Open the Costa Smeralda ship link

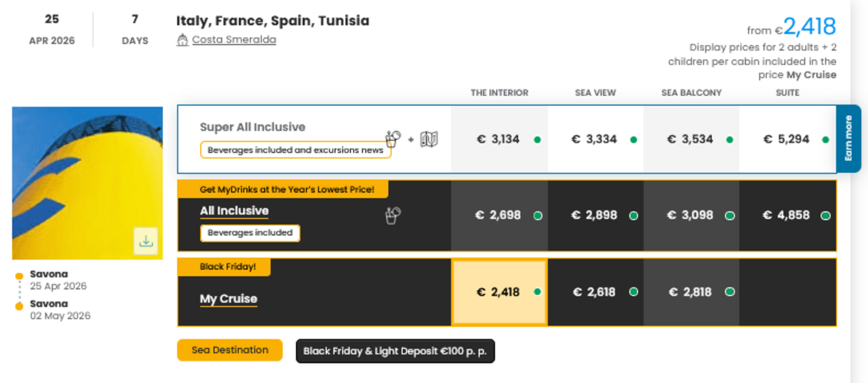click(234, 40)
